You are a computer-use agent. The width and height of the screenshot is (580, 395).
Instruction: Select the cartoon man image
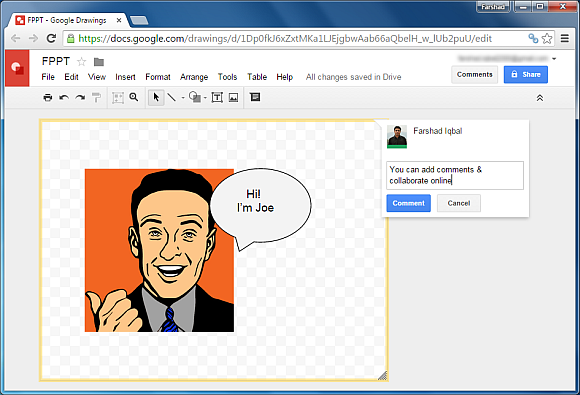[159, 250]
